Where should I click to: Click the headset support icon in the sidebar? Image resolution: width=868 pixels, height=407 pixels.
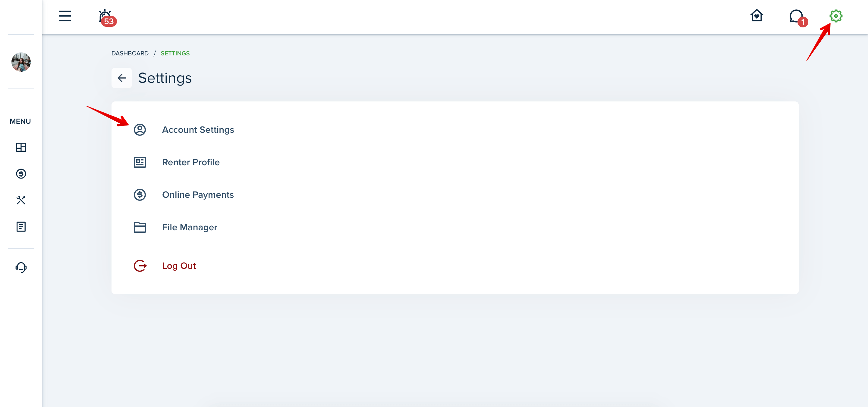click(21, 267)
